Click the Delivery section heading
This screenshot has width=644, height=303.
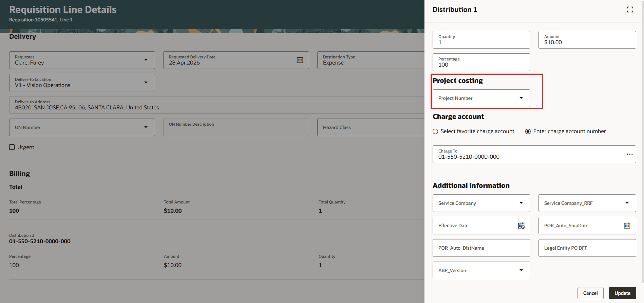point(22,36)
